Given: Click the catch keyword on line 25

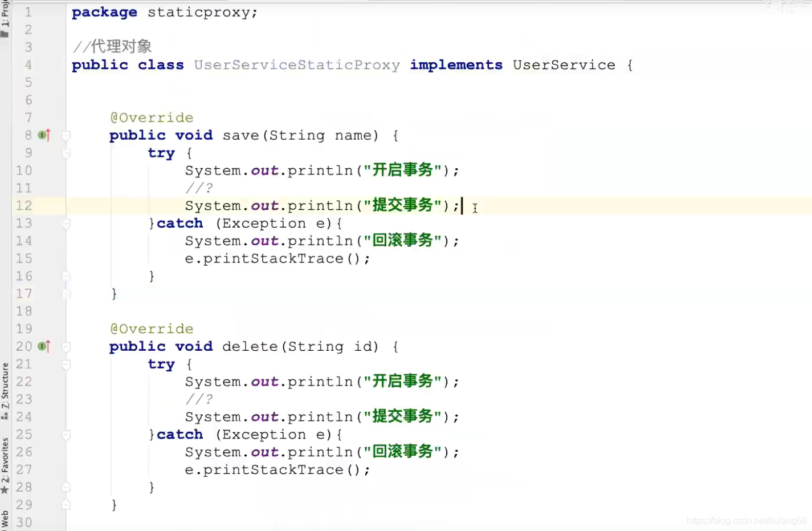Looking at the screenshot, I should click(179, 435).
